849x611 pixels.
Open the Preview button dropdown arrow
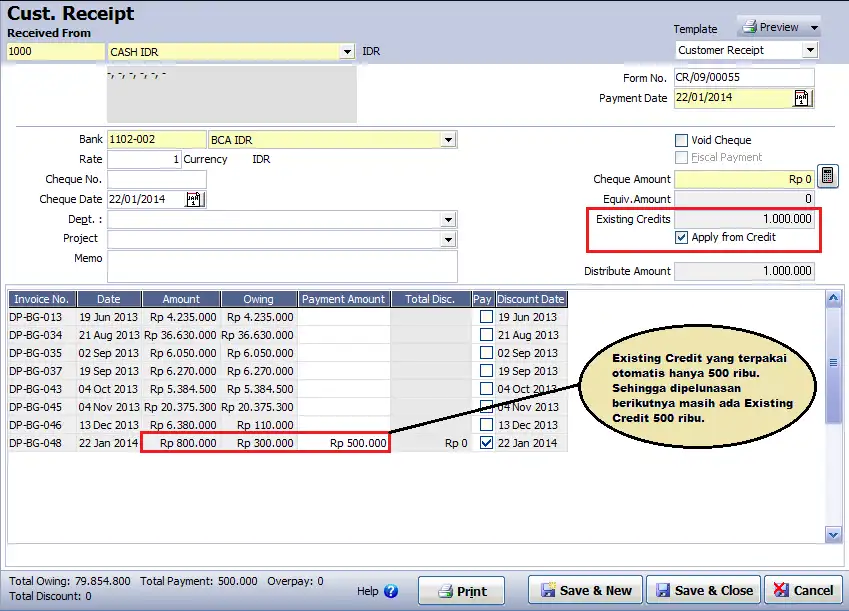pyautogui.click(x=814, y=28)
